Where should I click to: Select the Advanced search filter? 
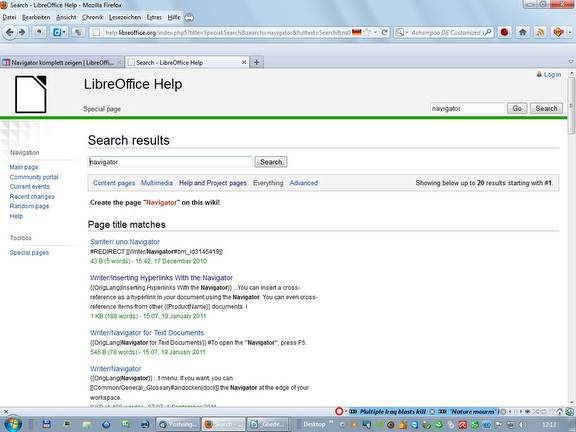click(304, 183)
